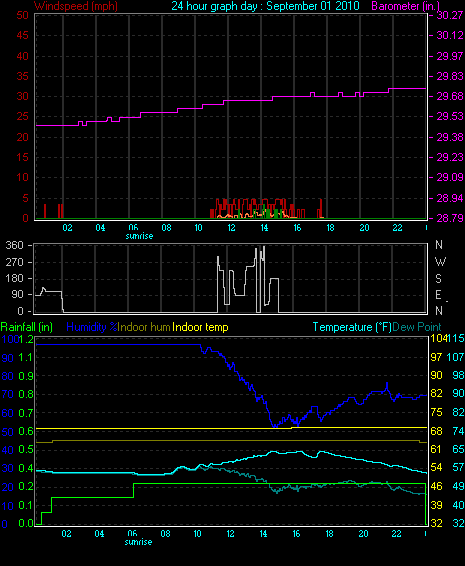Click the S compass direction label
The image size is (465, 566).
tap(438, 278)
